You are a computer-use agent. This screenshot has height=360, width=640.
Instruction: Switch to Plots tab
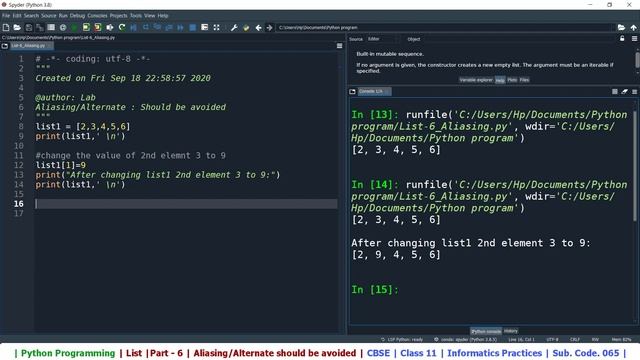[512, 80]
